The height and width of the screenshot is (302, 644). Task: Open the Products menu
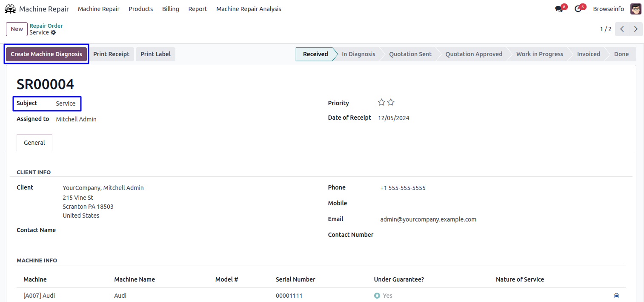click(140, 9)
